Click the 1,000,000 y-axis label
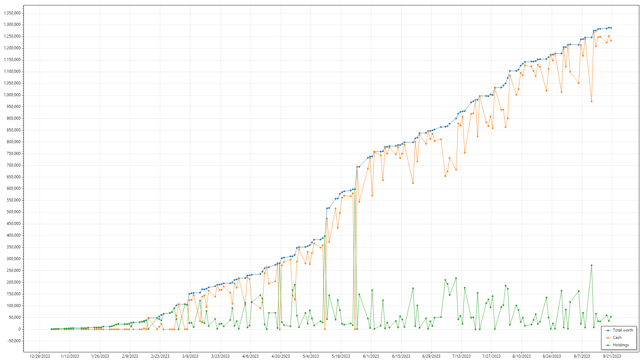This screenshot has height=362, width=644. 12,95
